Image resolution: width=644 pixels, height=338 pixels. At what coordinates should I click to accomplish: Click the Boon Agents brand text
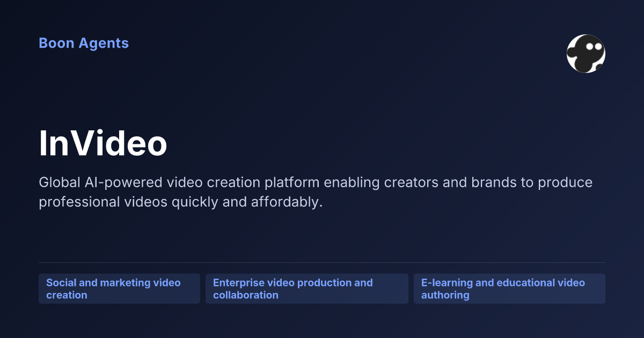coord(84,43)
